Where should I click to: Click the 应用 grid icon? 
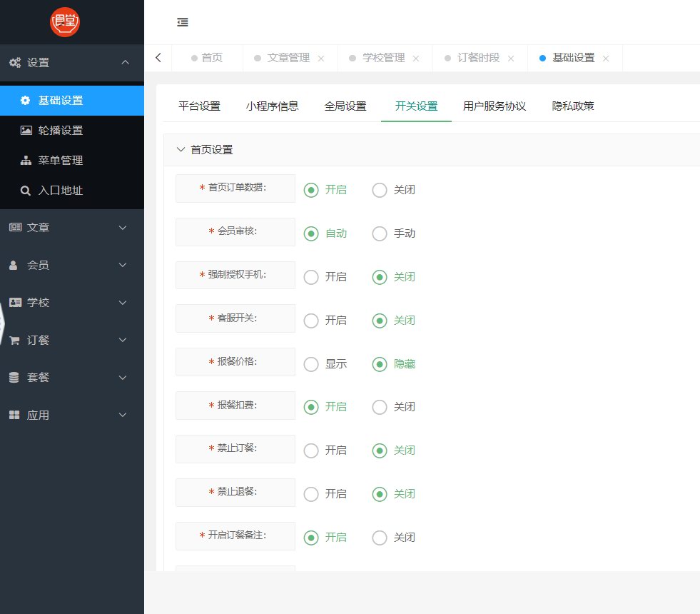click(x=14, y=415)
